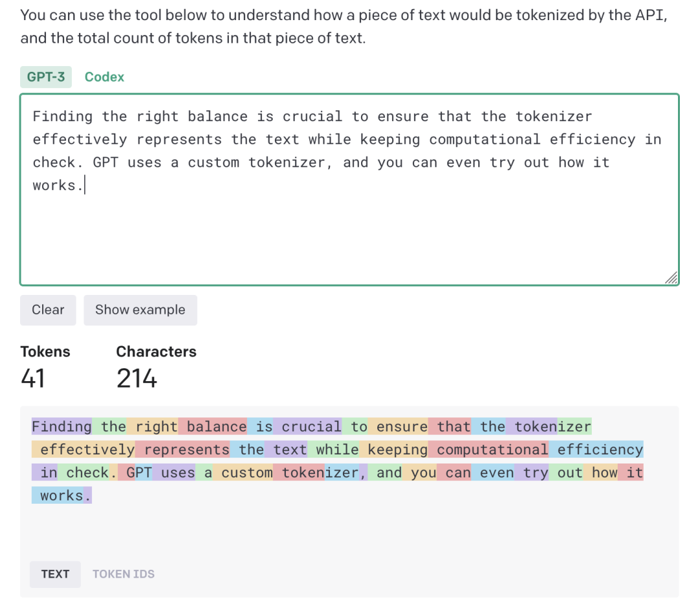Switch to the Codex tokenizer tab
The image size is (700, 610).
104,77
